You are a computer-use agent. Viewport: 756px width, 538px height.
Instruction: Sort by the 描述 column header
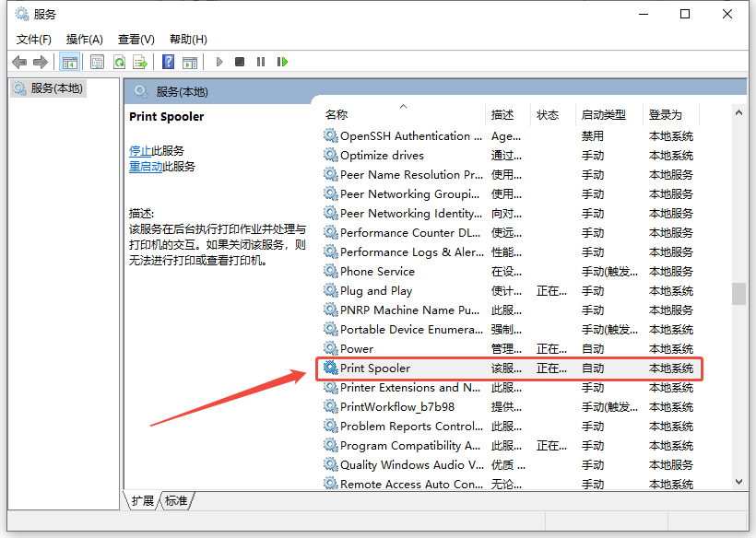[x=508, y=114]
